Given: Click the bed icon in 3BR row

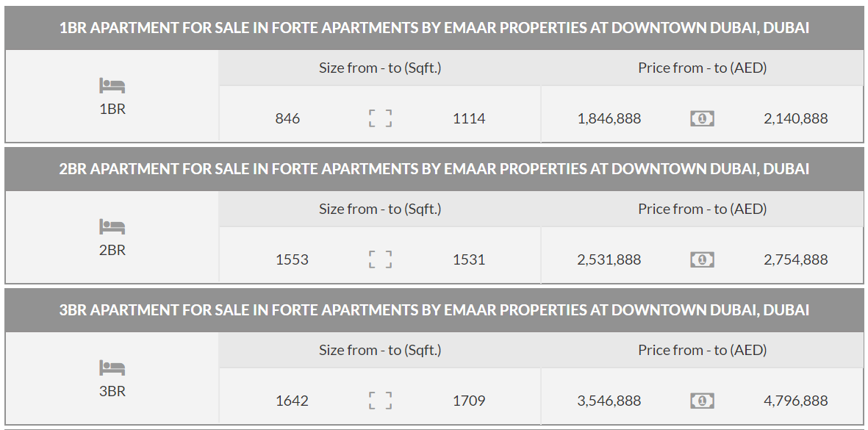Looking at the screenshot, I should tap(112, 368).
